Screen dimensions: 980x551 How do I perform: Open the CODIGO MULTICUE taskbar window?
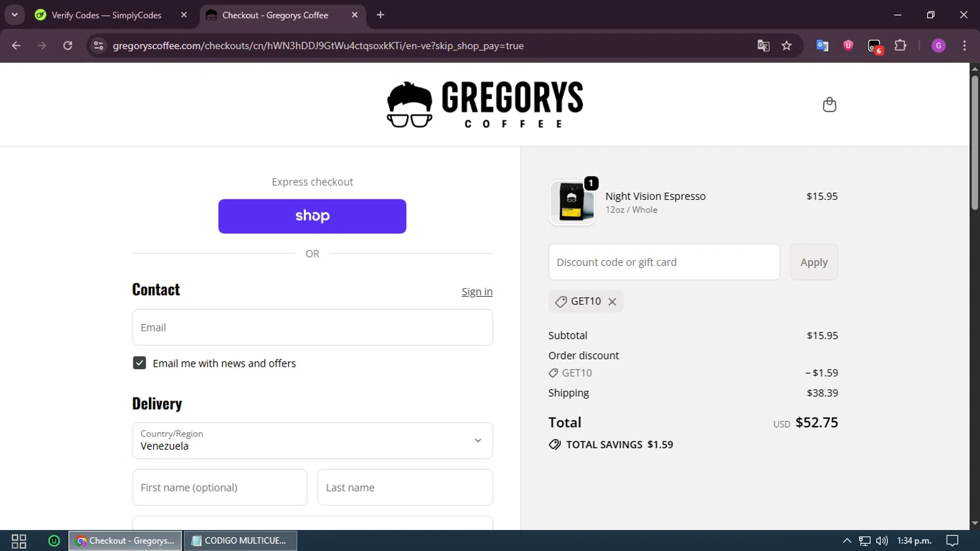241,541
